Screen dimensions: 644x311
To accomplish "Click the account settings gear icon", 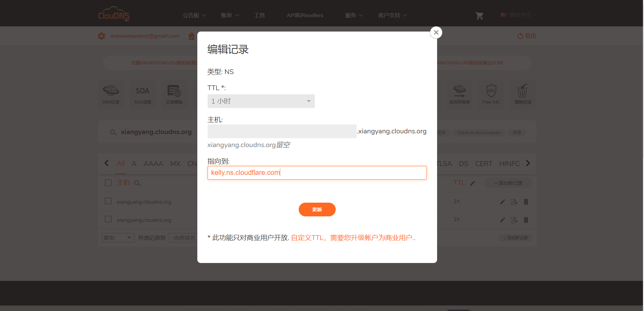I will click(x=102, y=36).
